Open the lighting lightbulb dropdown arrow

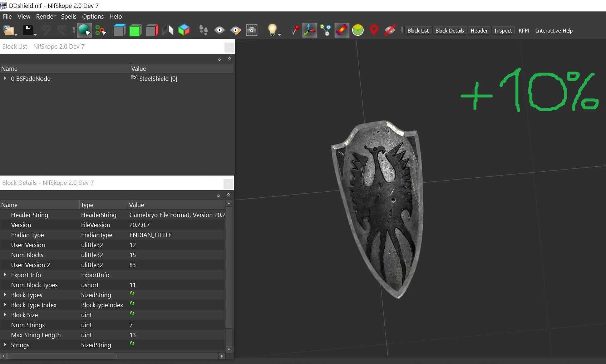tap(280, 34)
